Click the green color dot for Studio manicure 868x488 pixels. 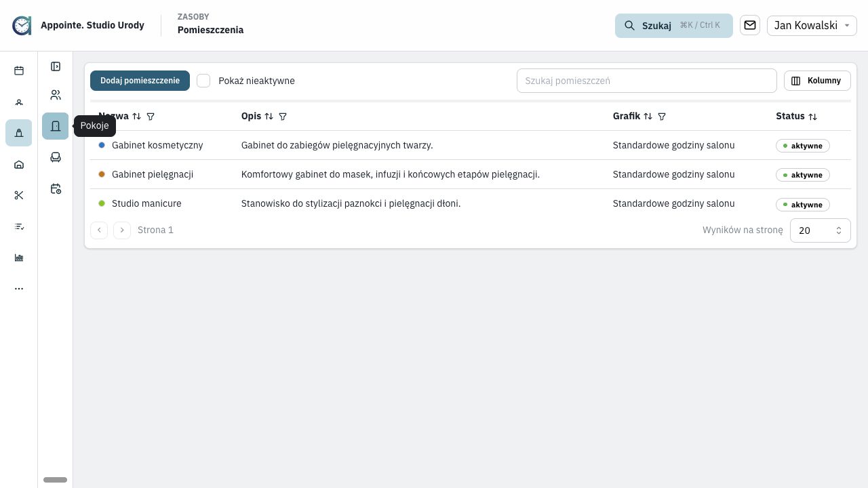102,203
